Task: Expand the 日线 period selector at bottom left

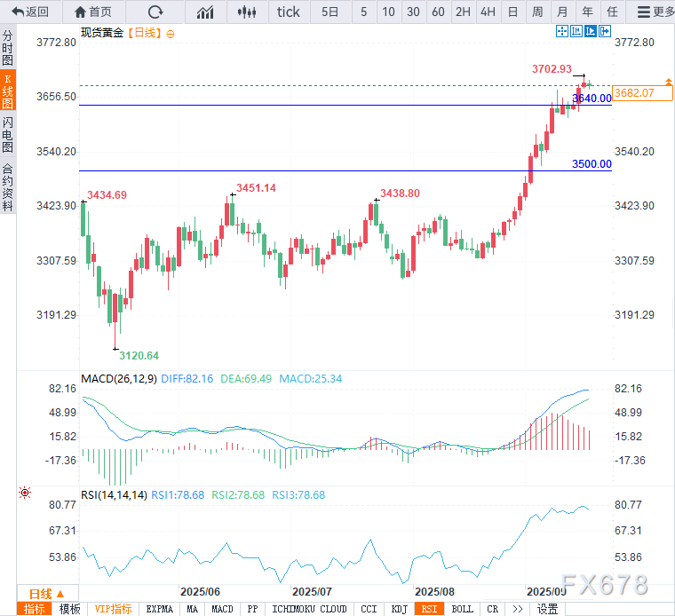Action: (46, 594)
